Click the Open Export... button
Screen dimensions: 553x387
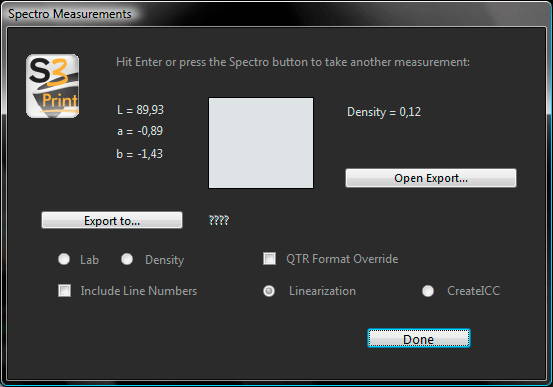(431, 178)
